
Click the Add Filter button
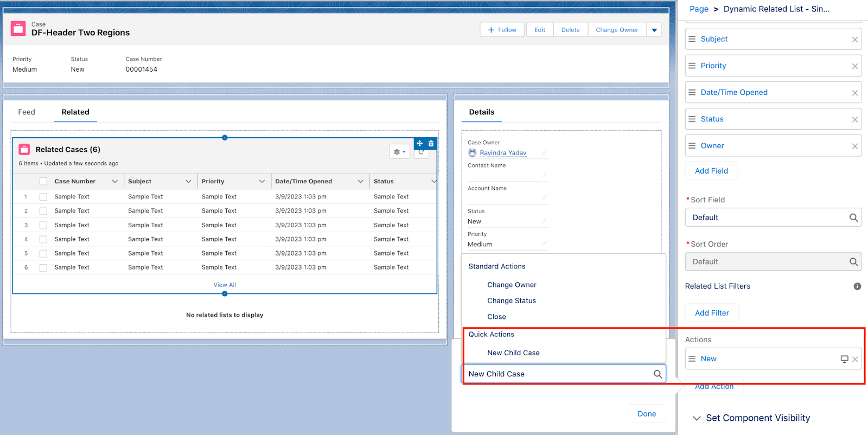[712, 313]
